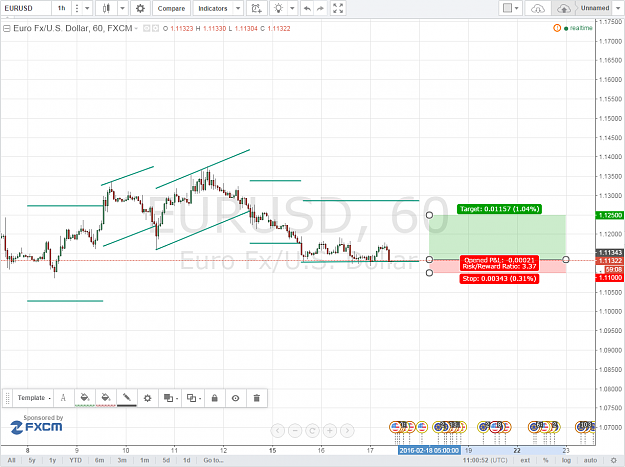Select the line color pencil tool
Screen dimensions: 625x467
pyautogui.click(x=127, y=398)
